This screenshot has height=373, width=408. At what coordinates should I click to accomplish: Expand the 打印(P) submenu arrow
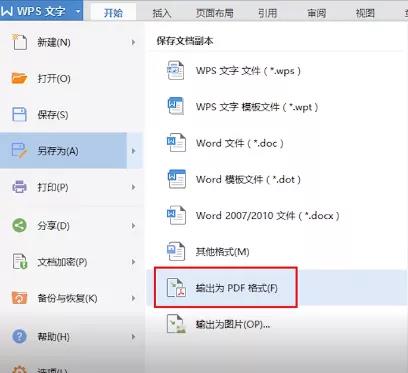[x=133, y=187]
